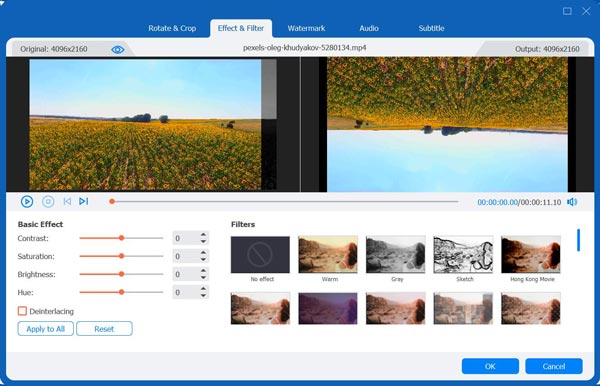Increase Contrast with the up arrow

203,235
